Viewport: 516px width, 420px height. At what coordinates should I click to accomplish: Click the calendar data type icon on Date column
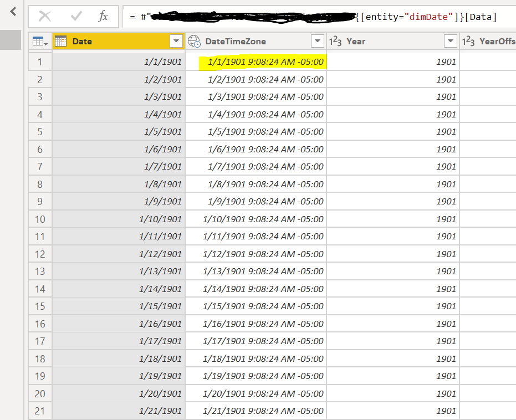point(61,41)
